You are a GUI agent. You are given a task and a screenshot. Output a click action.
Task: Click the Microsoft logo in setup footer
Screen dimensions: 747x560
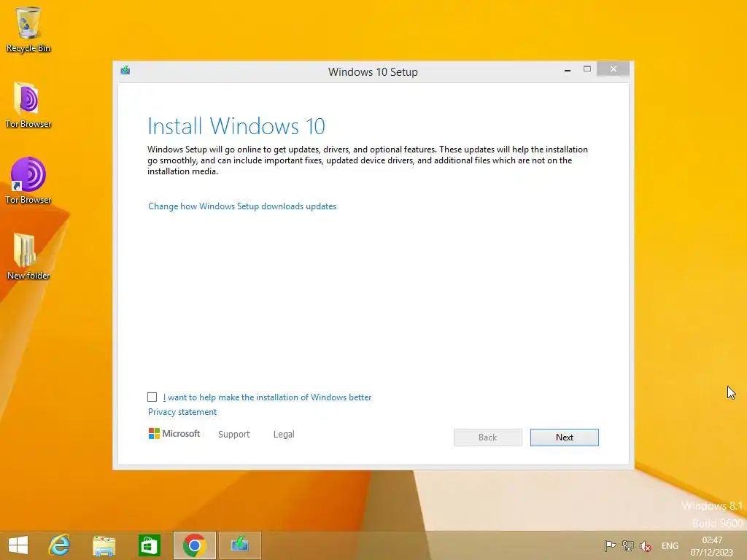pyautogui.click(x=174, y=434)
